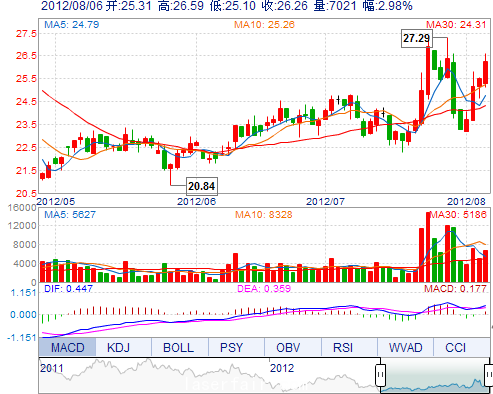Click the 20.84 low price label

click(202, 186)
